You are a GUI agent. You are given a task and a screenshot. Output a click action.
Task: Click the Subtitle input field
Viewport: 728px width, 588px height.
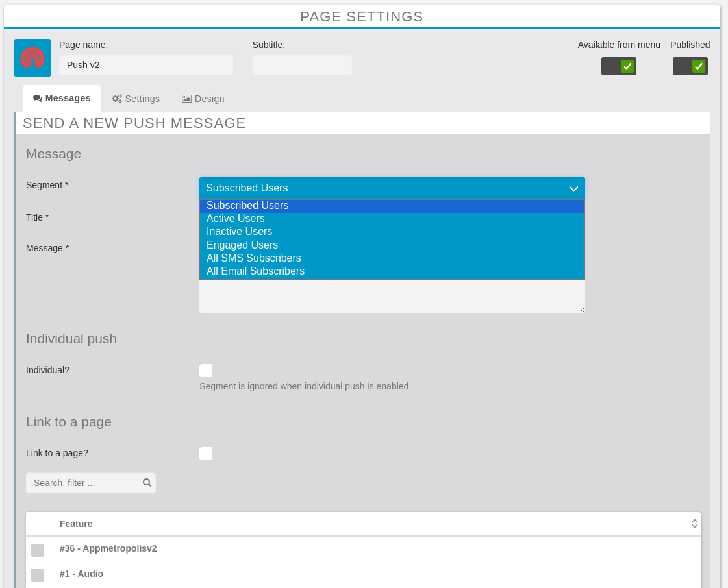pos(302,66)
